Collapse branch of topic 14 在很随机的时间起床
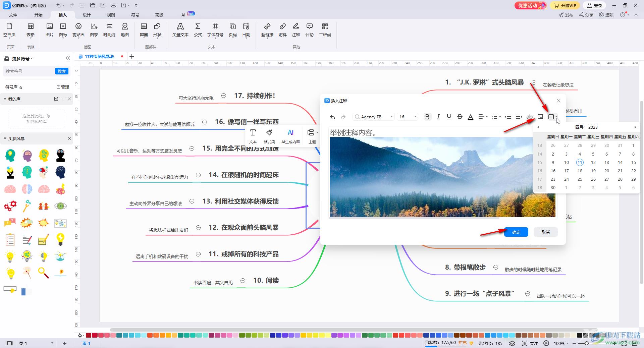 pyautogui.click(x=198, y=175)
